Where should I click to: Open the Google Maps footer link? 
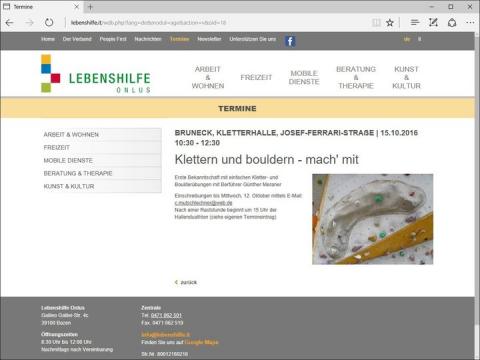[201, 342]
